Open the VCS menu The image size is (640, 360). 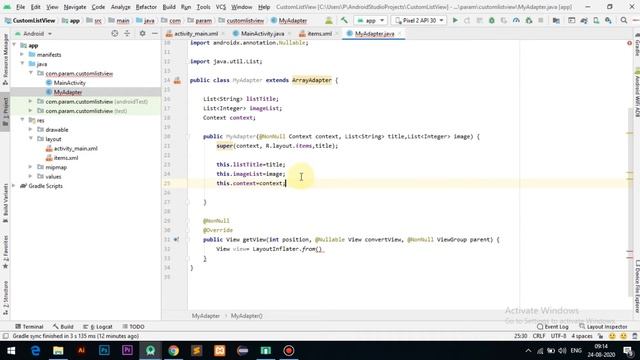tap(221, 7)
